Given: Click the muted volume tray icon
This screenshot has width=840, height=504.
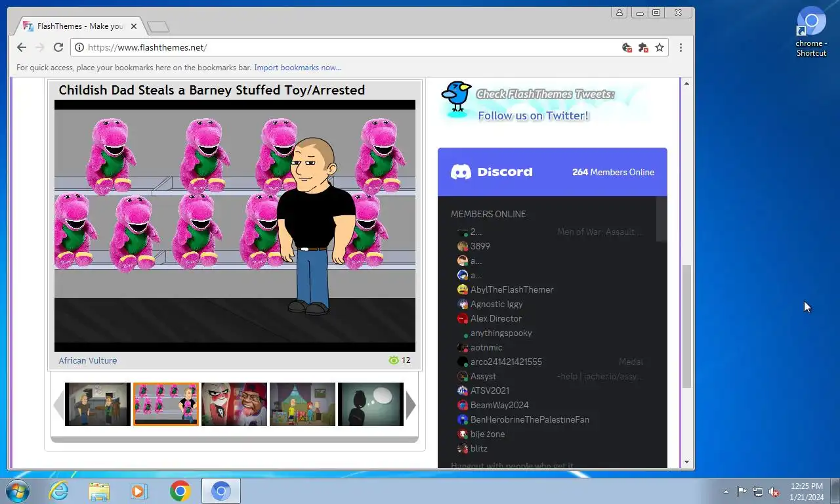Looking at the screenshot, I should 774,491.
